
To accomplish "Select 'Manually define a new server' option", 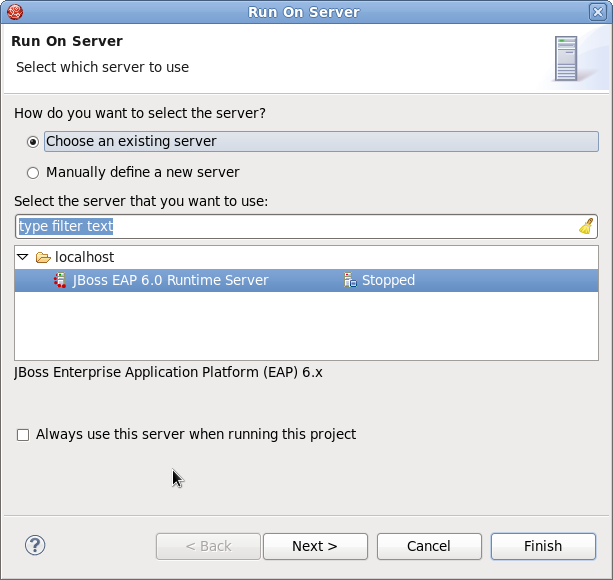I will coord(33,172).
